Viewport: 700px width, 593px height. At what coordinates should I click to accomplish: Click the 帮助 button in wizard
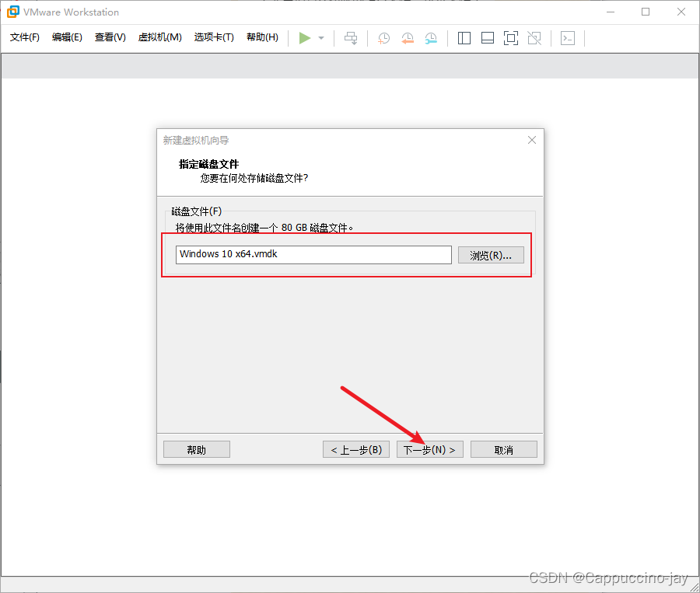click(x=197, y=450)
